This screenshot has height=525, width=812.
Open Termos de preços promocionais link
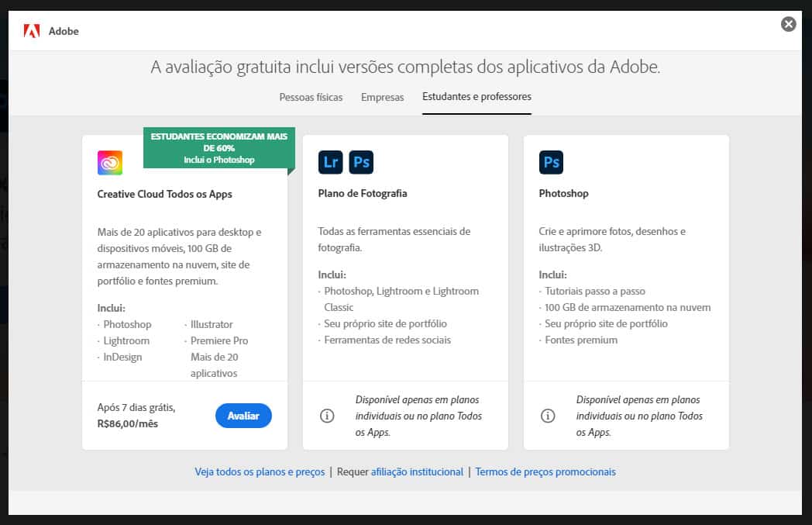[545, 471]
